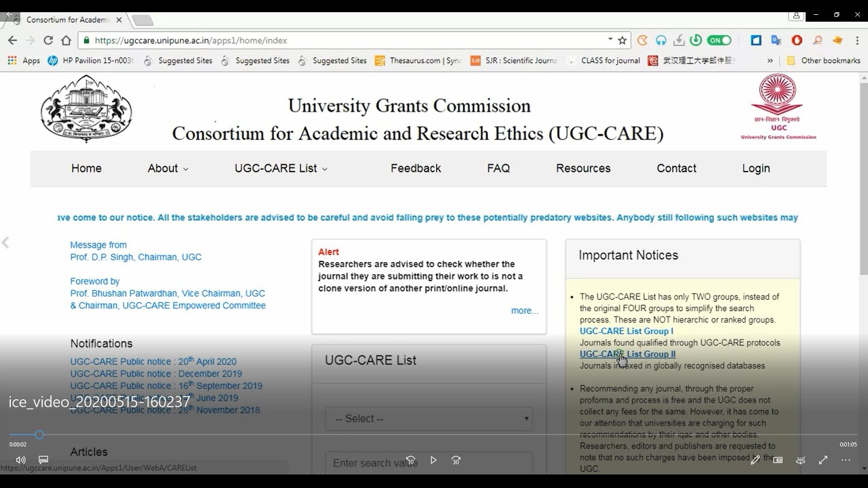
Task: Open the Feedback page
Action: tap(416, 168)
